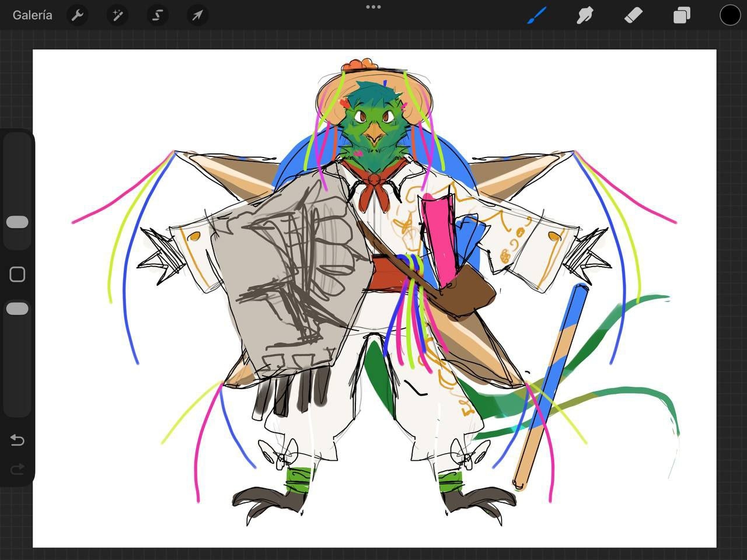Image resolution: width=747 pixels, height=560 pixels.
Task: Activate the Selection S-shaped tool
Action: 157,15
